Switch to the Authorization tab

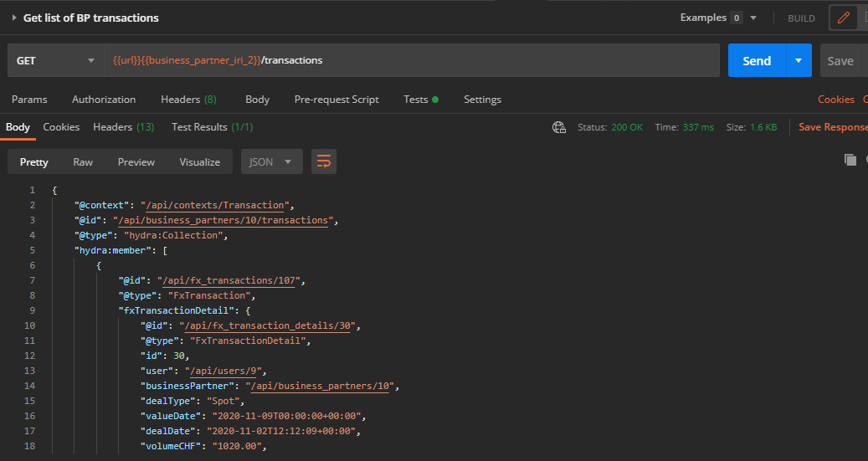tap(104, 100)
